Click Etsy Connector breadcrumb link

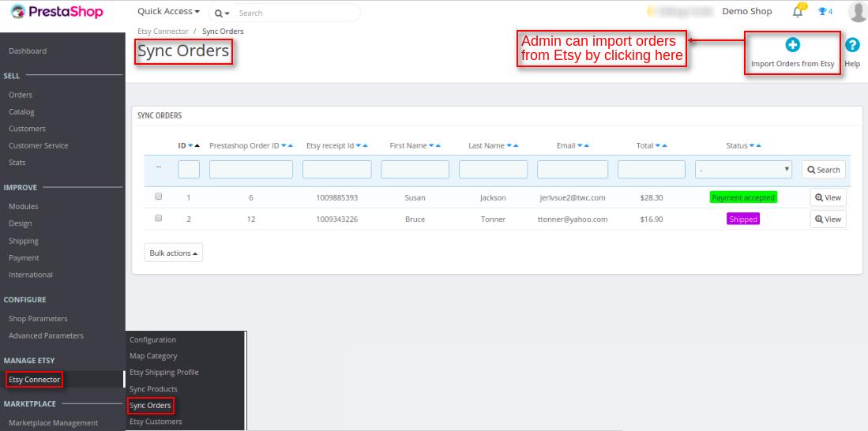point(163,32)
